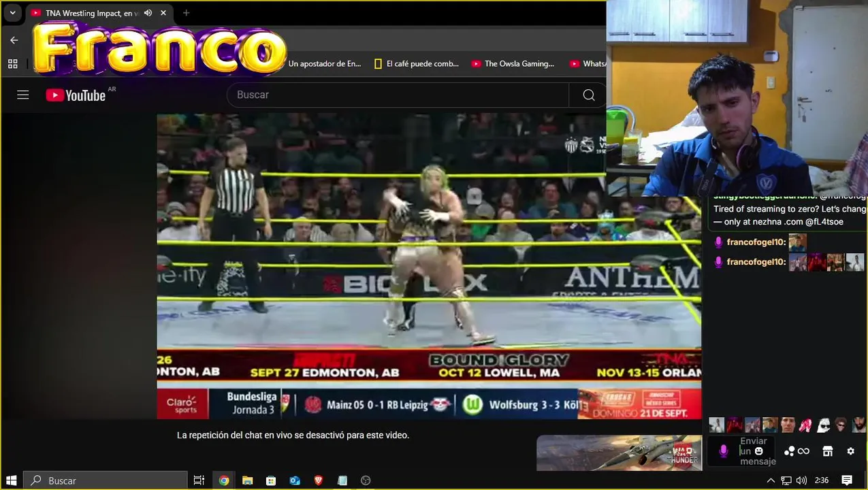Open 'The Owsla Gaming...' bookmark

[513, 64]
